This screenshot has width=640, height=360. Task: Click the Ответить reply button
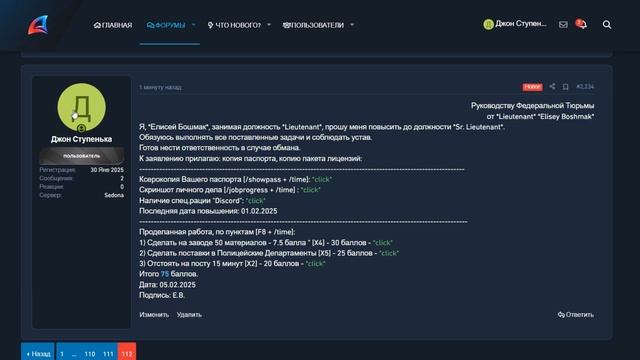coord(576,315)
